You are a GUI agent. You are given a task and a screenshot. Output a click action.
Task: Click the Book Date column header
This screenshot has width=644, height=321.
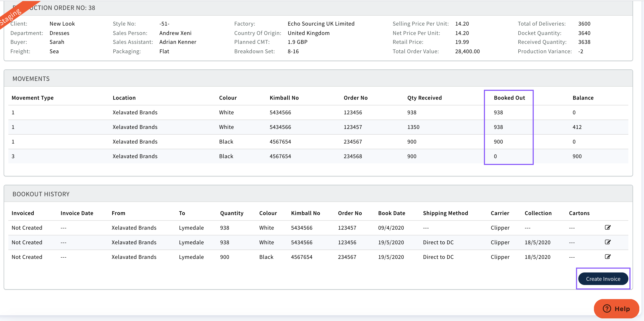click(x=391, y=213)
